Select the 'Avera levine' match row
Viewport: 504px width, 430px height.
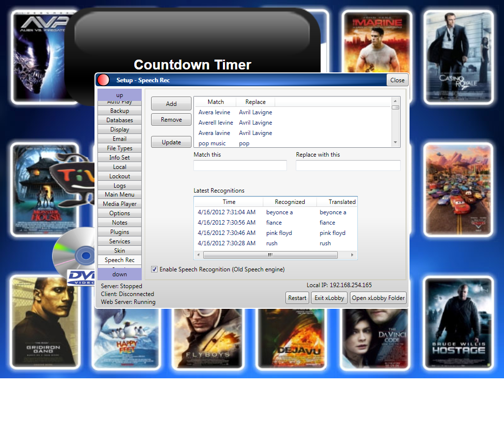click(293, 112)
